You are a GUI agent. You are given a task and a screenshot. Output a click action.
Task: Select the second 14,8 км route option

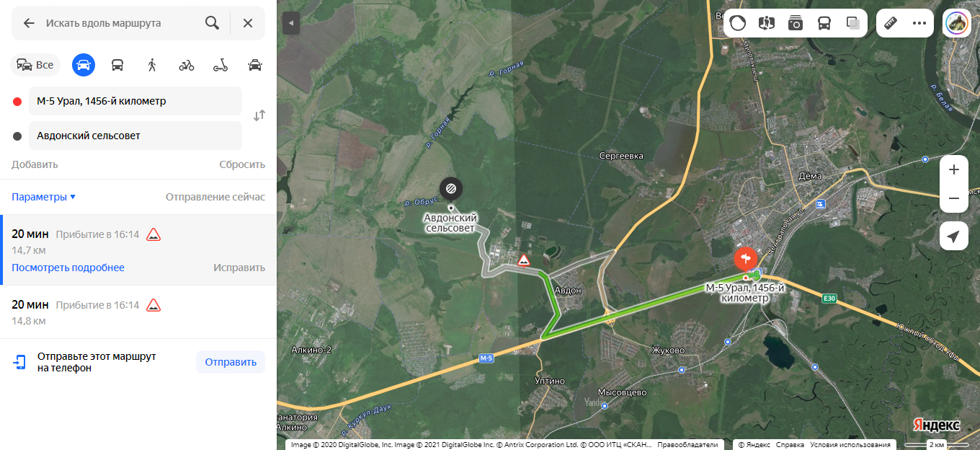[x=138, y=312]
